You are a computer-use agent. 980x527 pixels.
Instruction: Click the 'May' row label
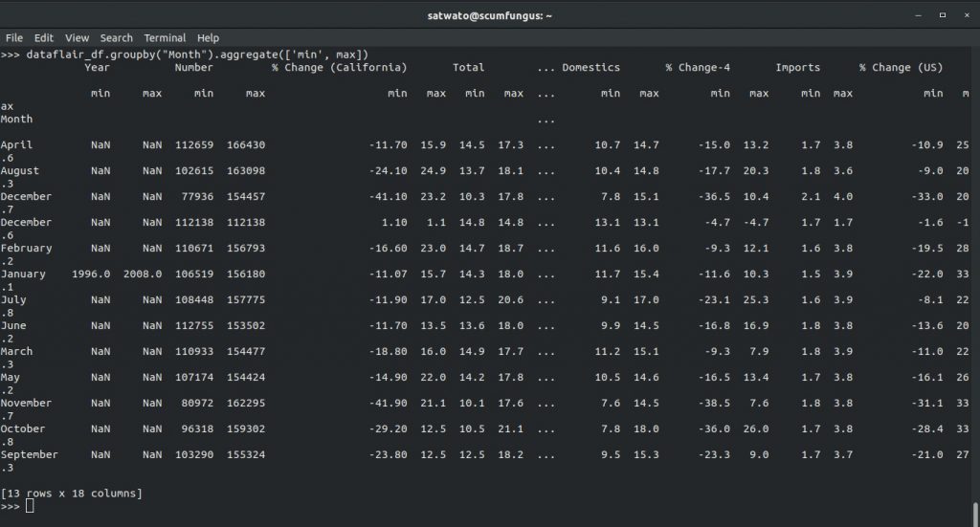coord(10,377)
